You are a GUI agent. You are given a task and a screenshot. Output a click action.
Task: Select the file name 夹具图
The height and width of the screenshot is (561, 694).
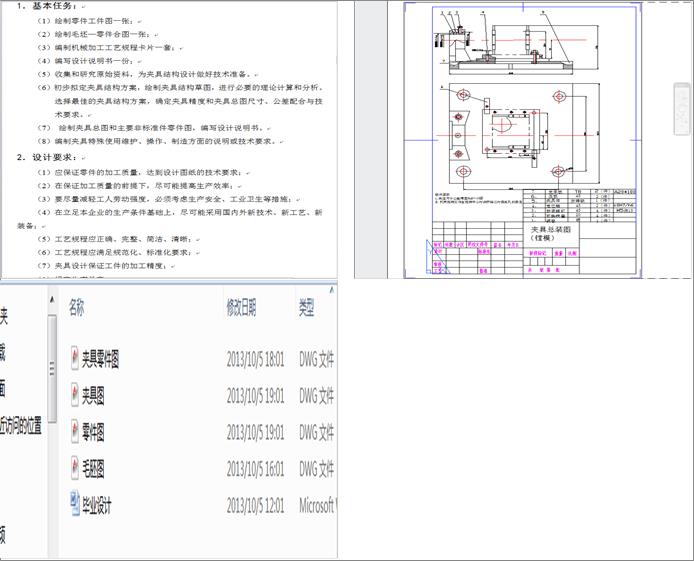tap(93, 396)
